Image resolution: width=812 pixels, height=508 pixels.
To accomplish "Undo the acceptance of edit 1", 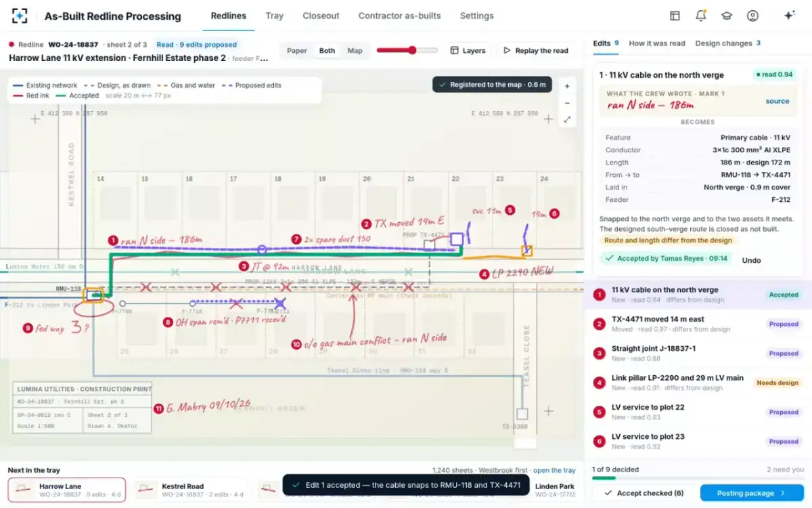I will click(752, 260).
